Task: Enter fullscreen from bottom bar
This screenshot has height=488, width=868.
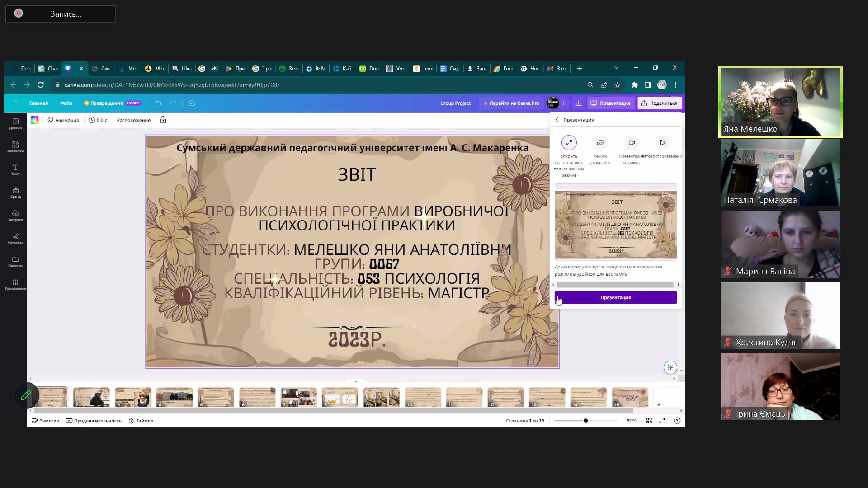Action: click(662, 421)
